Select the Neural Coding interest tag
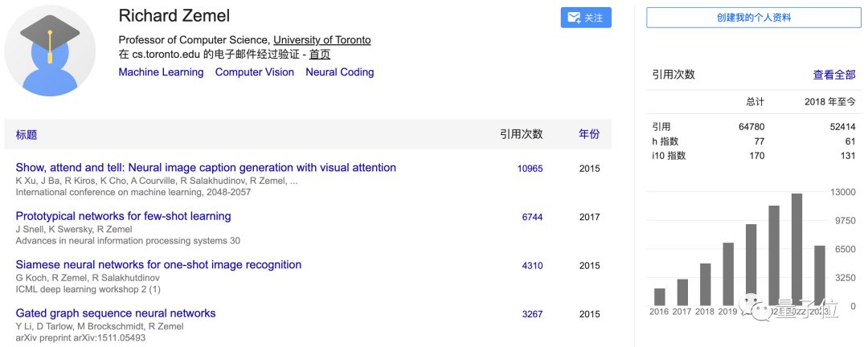Viewport: 868px width, 347px height. (339, 72)
